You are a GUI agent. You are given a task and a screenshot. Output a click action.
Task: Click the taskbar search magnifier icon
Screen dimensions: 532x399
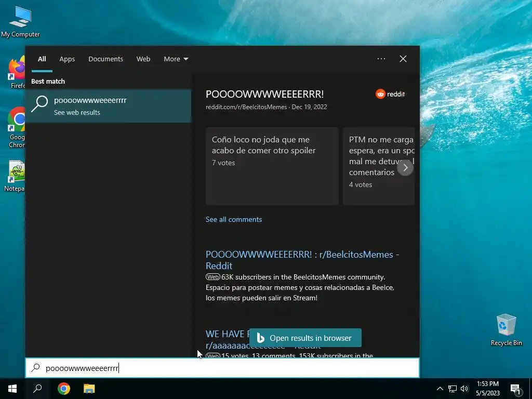(37, 389)
